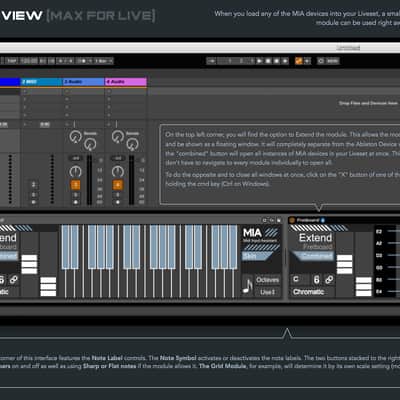Click the pan knob on track 3 Audio
The height and width of the screenshot is (400, 400).
(x=76, y=172)
